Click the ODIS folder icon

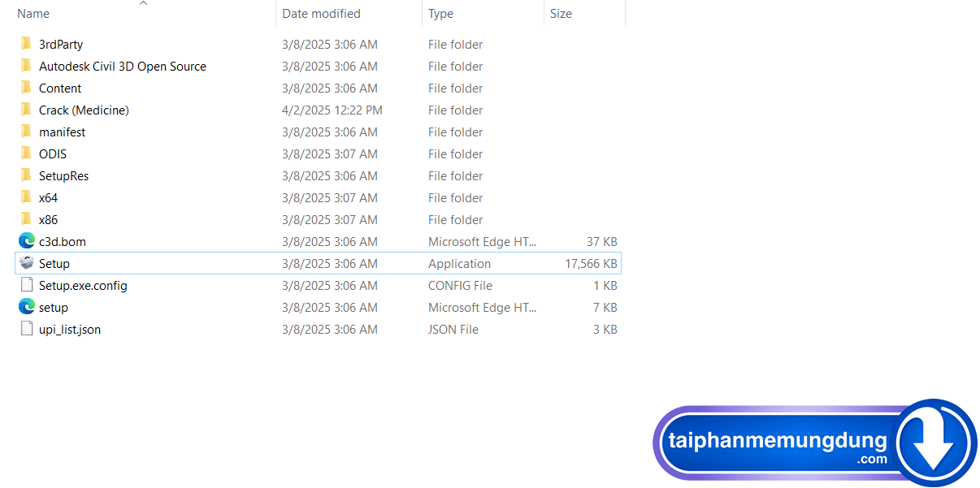(26, 153)
